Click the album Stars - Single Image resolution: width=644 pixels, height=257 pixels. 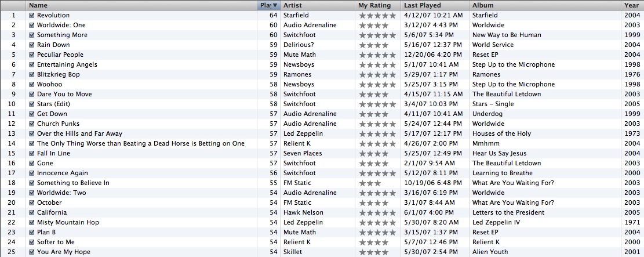tap(493, 104)
